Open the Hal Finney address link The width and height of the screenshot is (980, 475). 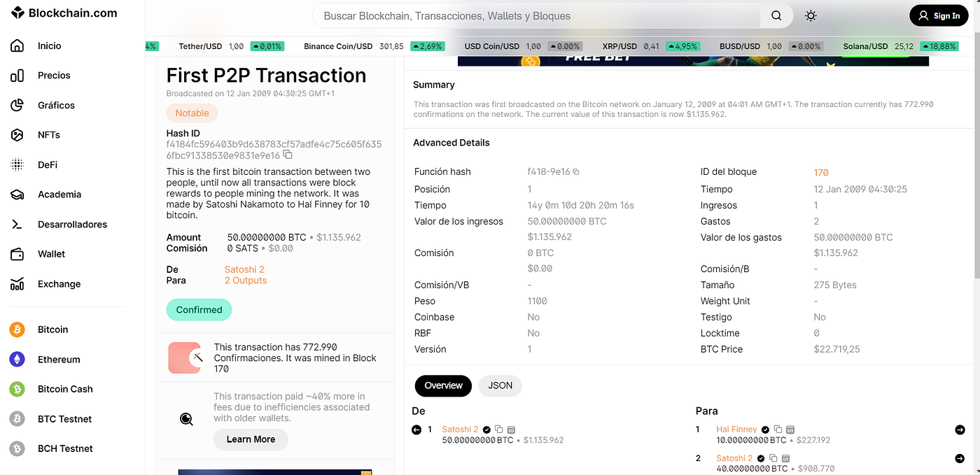tap(736, 430)
